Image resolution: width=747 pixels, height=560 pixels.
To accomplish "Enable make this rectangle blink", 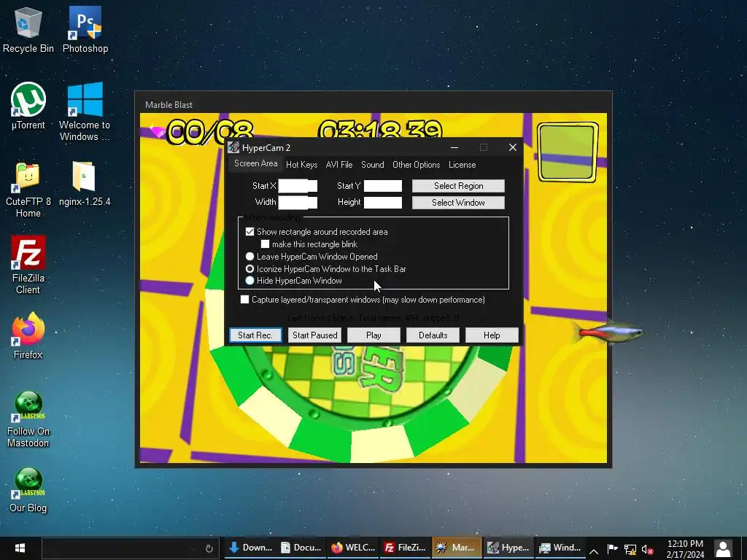I will click(x=266, y=244).
